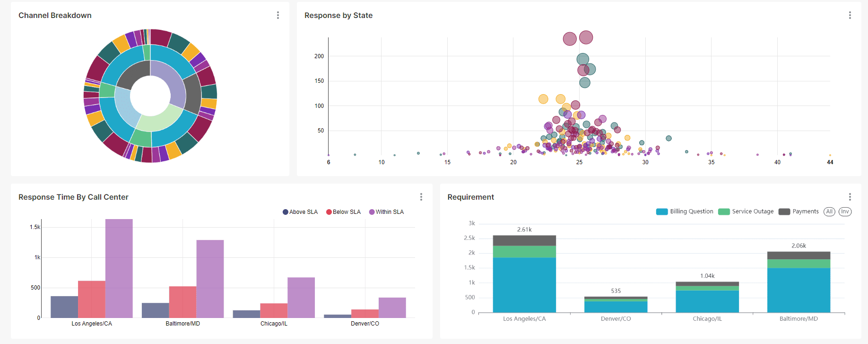Click the topmost bubble in scatter chart
868x344 pixels.
(x=586, y=37)
